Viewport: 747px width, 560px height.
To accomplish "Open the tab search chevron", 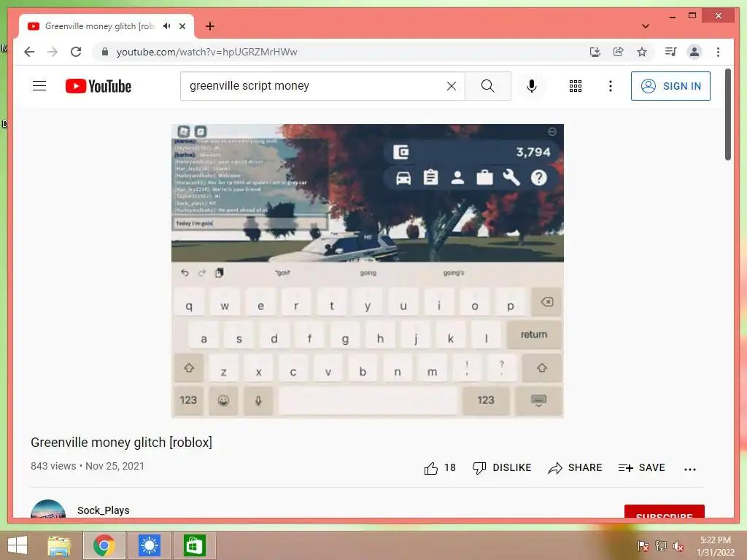I will click(x=646, y=26).
